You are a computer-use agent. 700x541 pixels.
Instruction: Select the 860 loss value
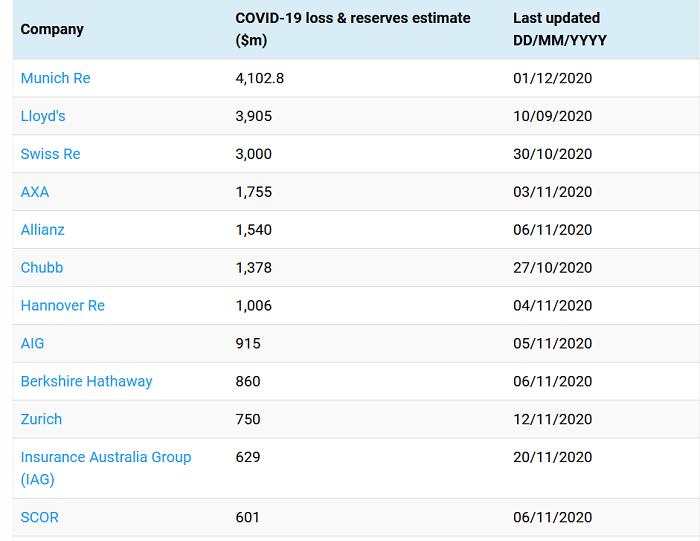248,382
